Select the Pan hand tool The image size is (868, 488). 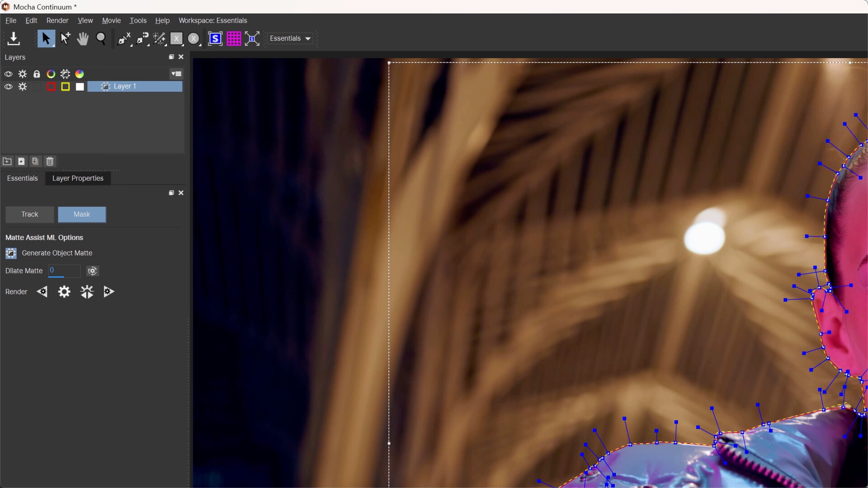pyautogui.click(x=82, y=39)
